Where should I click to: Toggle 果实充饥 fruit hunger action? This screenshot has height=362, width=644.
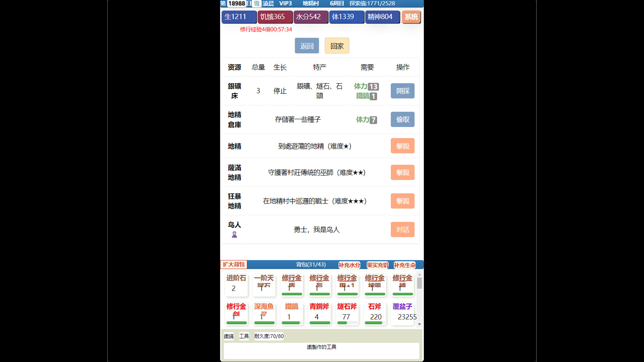[376, 265]
